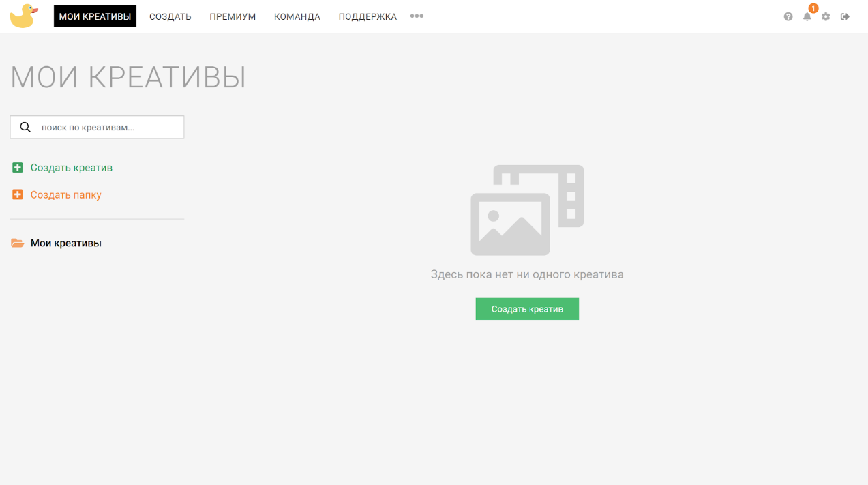Click the orange plus icon in sidebar
868x485 pixels.
tap(18, 195)
